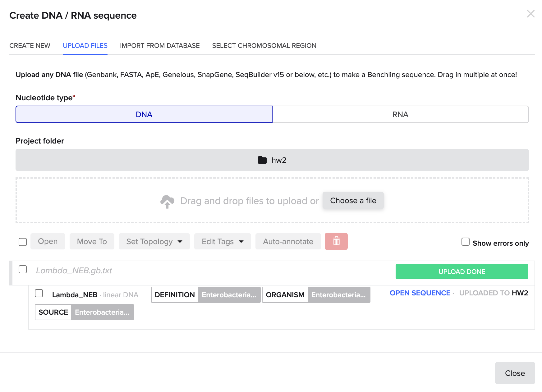Go to Import From Database tab
The width and height of the screenshot is (542, 392).
click(160, 46)
